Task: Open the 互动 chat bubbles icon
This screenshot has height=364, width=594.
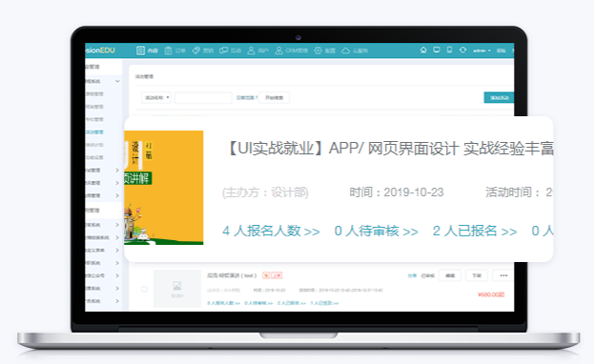Action: click(x=223, y=51)
